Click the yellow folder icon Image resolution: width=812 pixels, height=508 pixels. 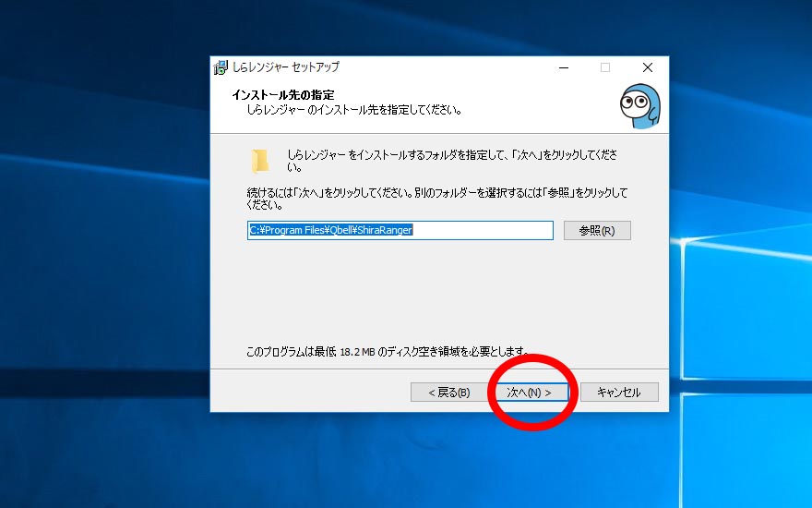pyautogui.click(x=260, y=161)
